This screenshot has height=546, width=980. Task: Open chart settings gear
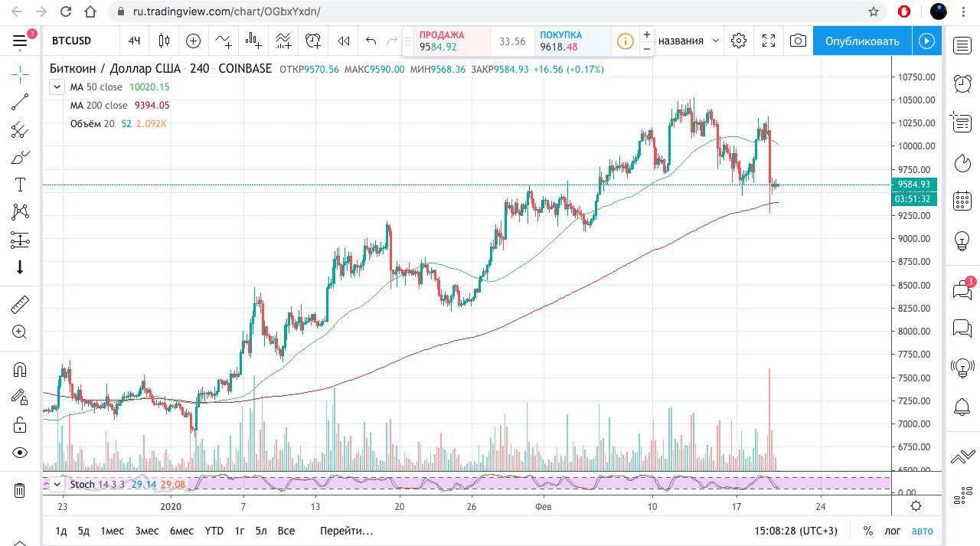pos(739,41)
